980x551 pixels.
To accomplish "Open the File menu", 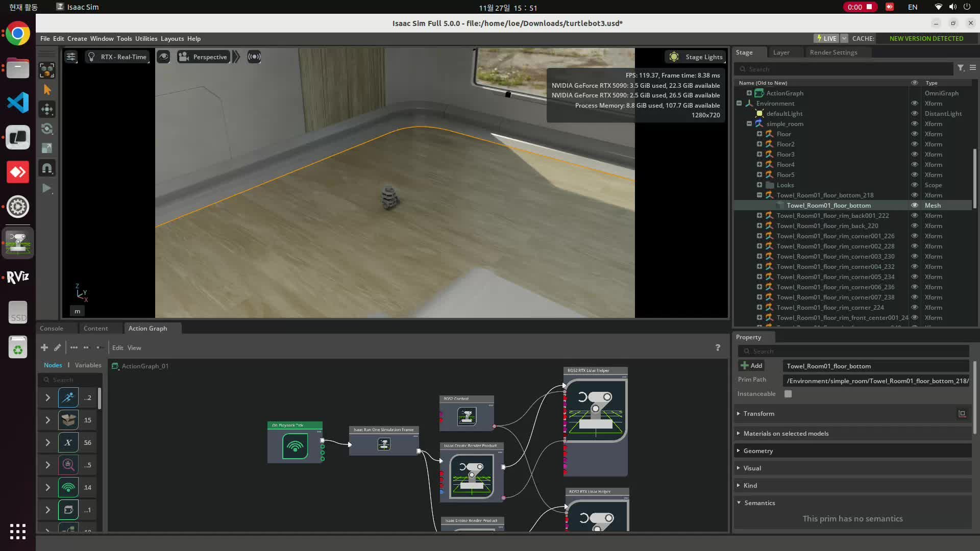I will point(45,39).
